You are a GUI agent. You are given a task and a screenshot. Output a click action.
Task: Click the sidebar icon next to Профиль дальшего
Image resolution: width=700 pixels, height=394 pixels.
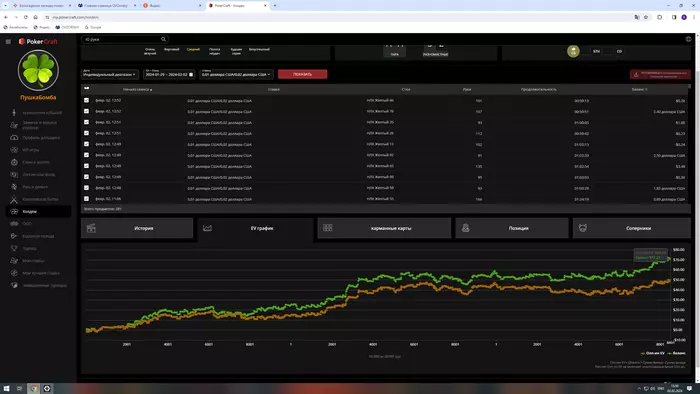click(x=14, y=137)
